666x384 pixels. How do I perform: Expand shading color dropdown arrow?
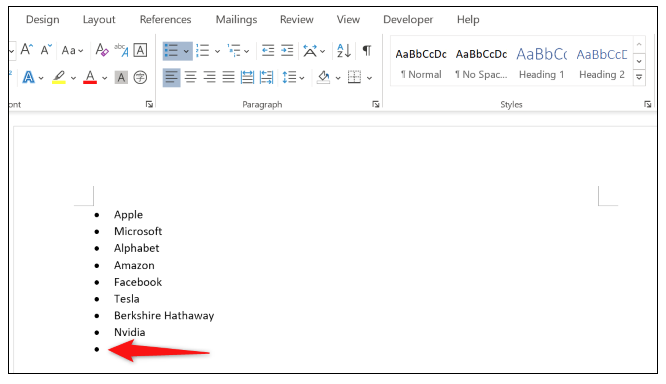[x=338, y=78]
